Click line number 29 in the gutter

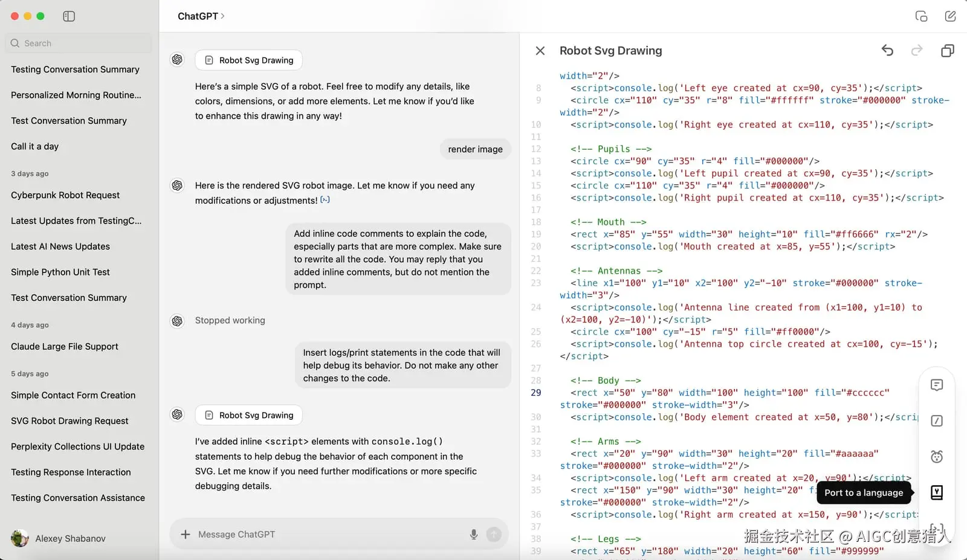pyautogui.click(x=536, y=393)
